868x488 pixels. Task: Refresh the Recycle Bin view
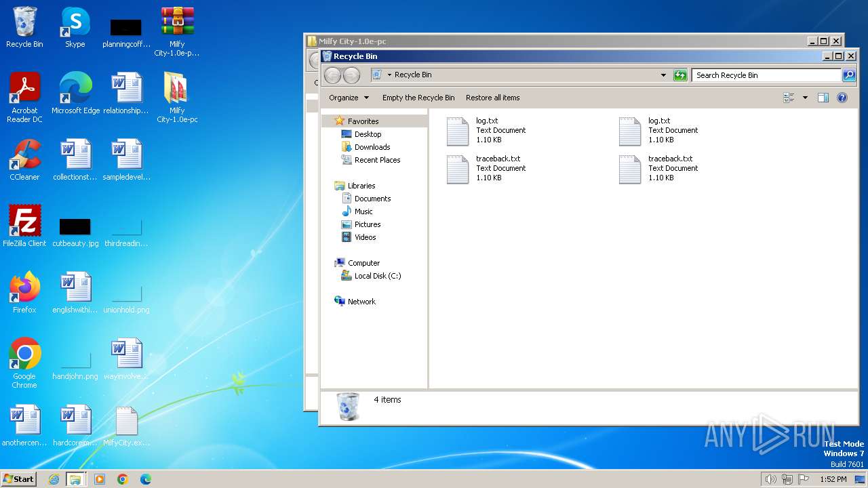(x=680, y=75)
